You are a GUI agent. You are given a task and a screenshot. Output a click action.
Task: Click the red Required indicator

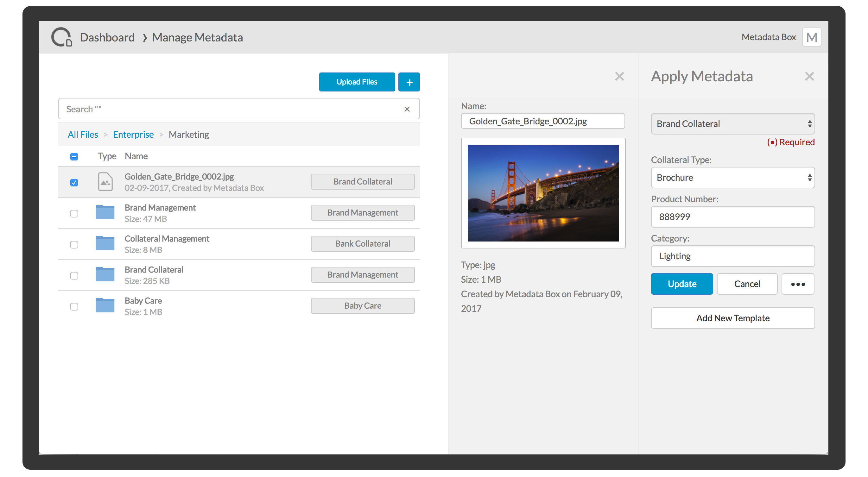point(790,142)
